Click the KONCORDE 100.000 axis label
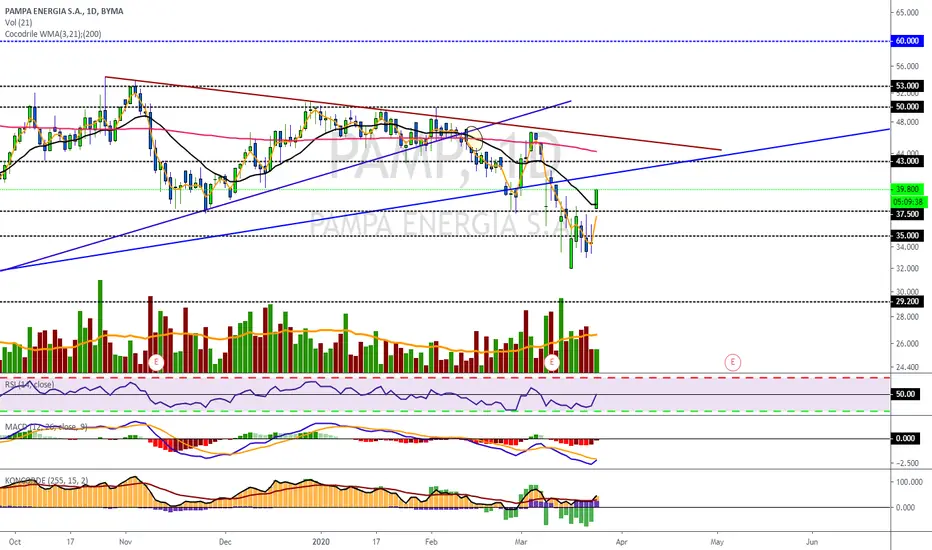This screenshot has height=550, width=932. (909, 482)
